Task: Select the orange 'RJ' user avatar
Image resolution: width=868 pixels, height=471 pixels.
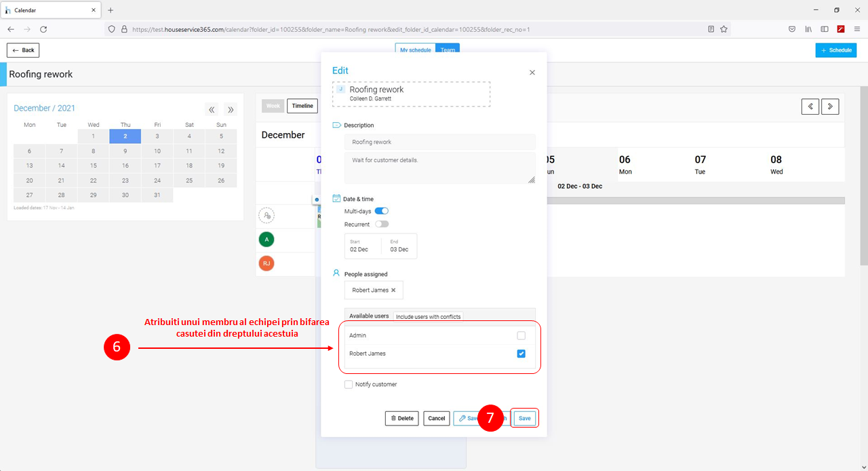Action: point(267,263)
